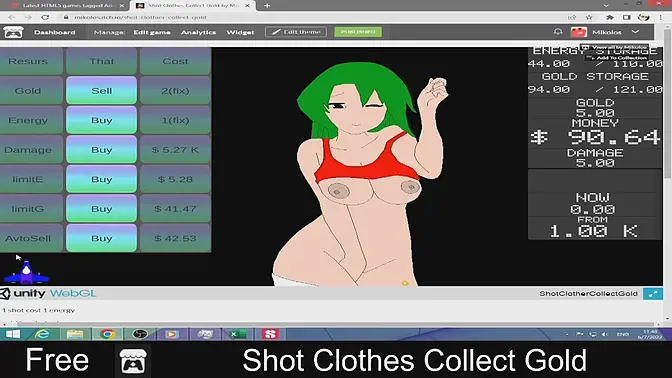This screenshot has width=672, height=378.
Task: Buy the Damage upgrade
Action: (102, 150)
